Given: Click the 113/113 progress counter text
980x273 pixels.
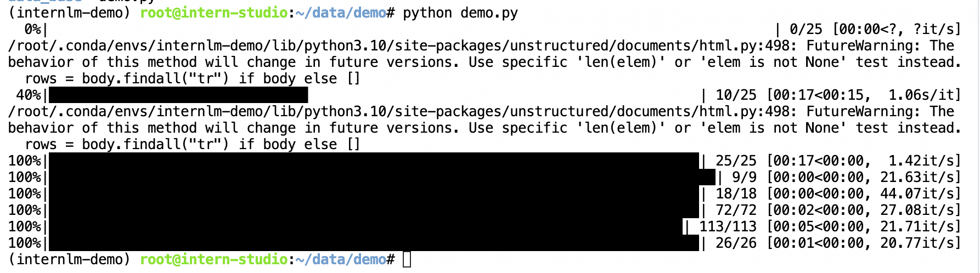Looking at the screenshot, I should (728, 226).
